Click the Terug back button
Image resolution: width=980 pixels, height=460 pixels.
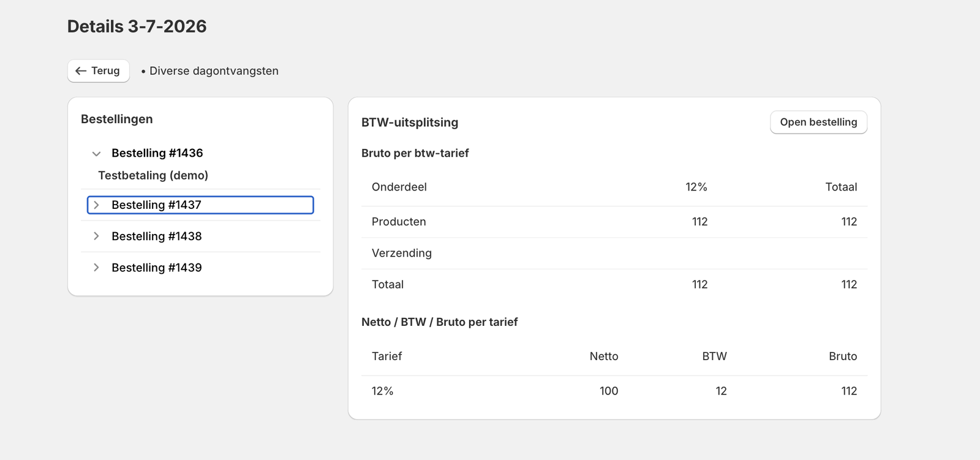point(98,71)
